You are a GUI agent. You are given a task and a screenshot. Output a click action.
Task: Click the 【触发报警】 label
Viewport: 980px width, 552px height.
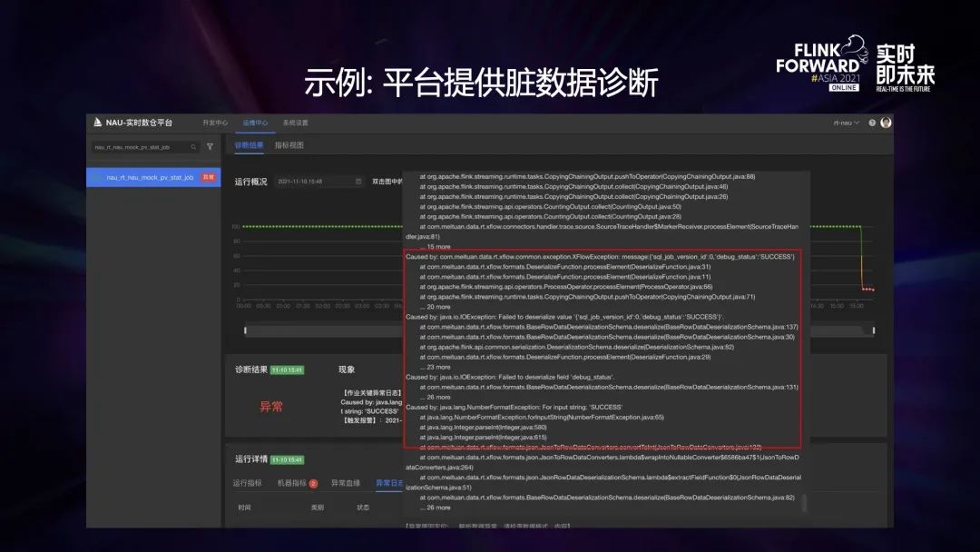coord(359,420)
